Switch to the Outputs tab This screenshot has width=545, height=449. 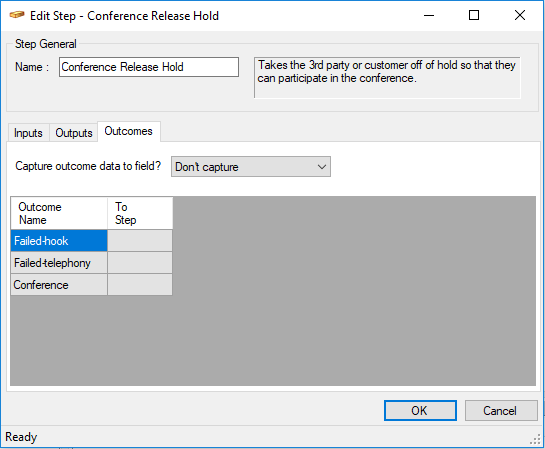pos(74,133)
